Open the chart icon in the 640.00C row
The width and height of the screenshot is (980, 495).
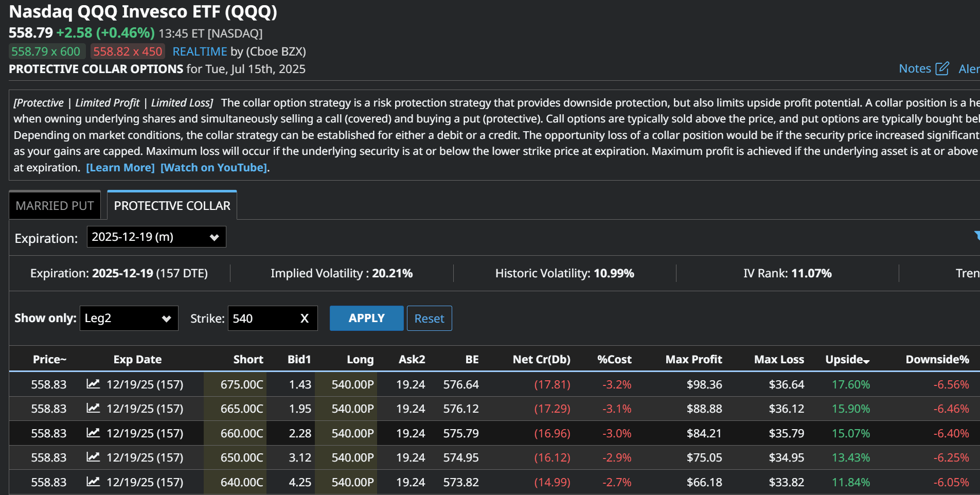click(x=93, y=482)
